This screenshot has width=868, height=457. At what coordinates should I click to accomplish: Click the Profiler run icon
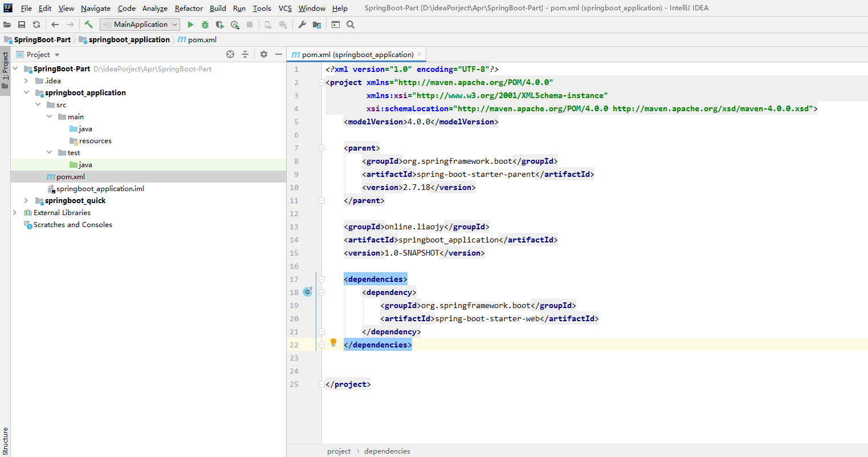(x=235, y=25)
